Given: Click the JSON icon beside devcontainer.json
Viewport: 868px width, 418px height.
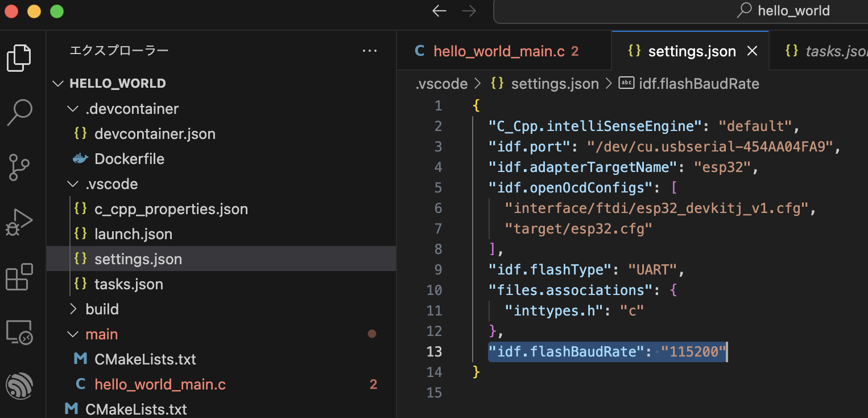Looking at the screenshot, I should [x=81, y=133].
